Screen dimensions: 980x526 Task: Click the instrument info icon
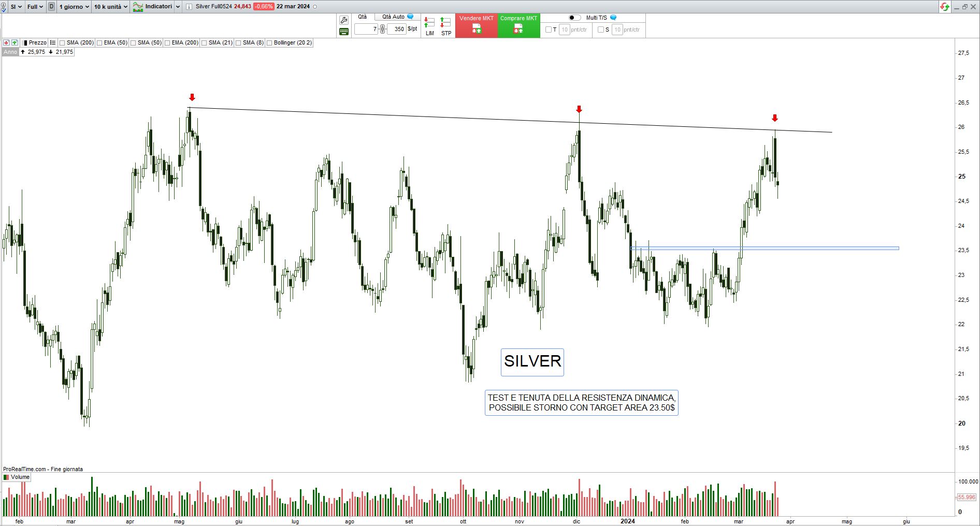click(x=189, y=7)
